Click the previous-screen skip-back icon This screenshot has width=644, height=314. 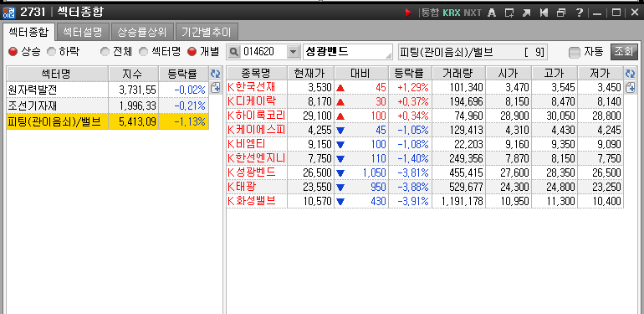(544, 13)
